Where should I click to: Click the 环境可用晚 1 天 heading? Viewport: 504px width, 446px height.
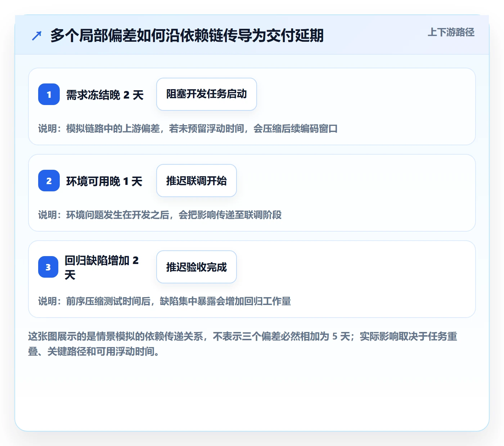[x=104, y=181]
